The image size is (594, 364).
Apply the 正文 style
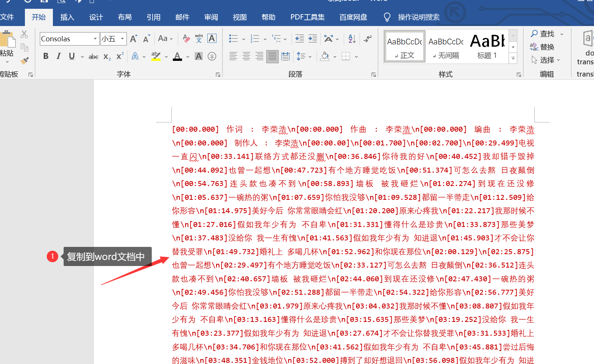[405, 47]
